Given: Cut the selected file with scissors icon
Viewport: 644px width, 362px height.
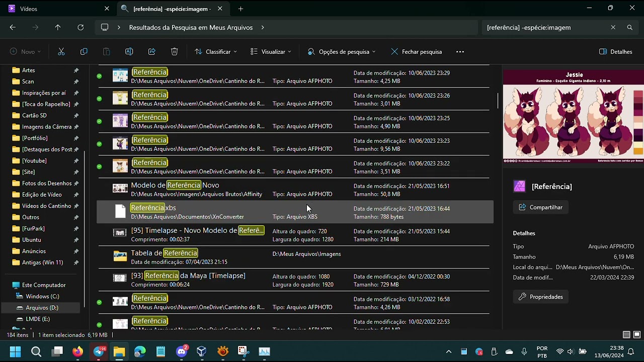Looking at the screenshot, I should click(x=61, y=52).
